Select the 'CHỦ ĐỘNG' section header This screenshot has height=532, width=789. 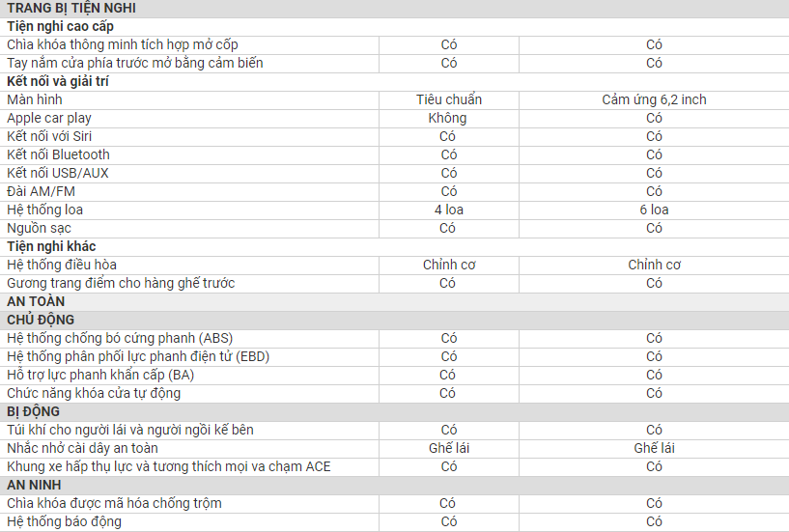click(41, 320)
